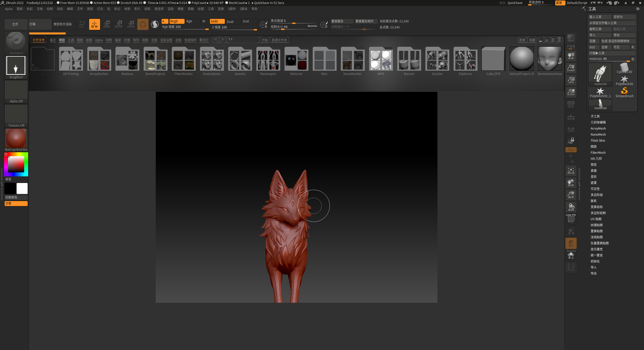Expand the 变形 section

pos(594,177)
